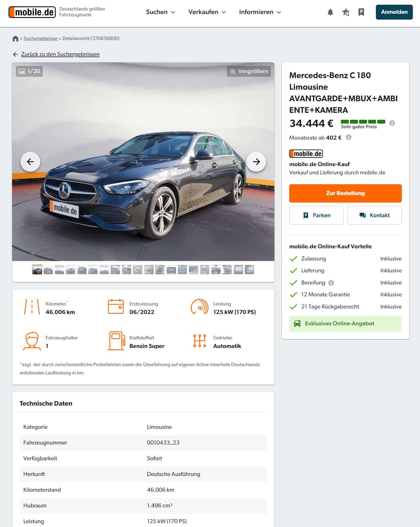Expand the Verkaufen dropdown menu
The image size is (420, 527).
[x=207, y=12]
